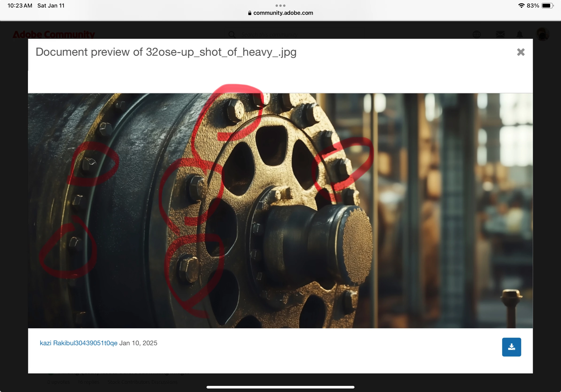The height and width of the screenshot is (392, 561).
Task: Click the document preview title text
Action: click(x=166, y=52)
